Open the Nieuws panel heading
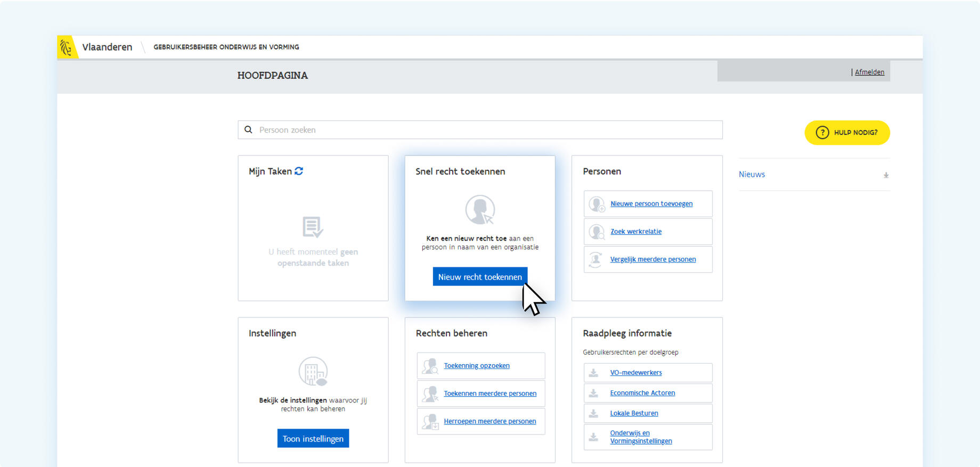This screenshot has height=467, width=980. (752, 175)
